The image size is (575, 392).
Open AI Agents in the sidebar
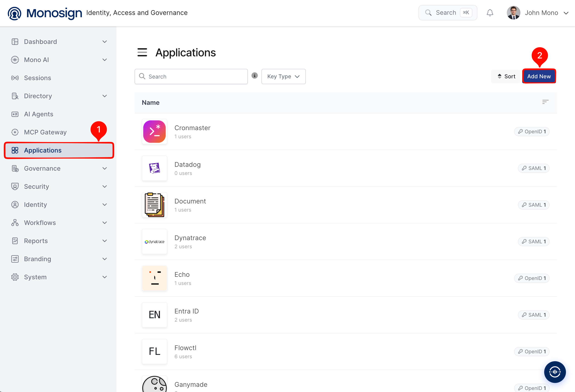coord(59,114)
